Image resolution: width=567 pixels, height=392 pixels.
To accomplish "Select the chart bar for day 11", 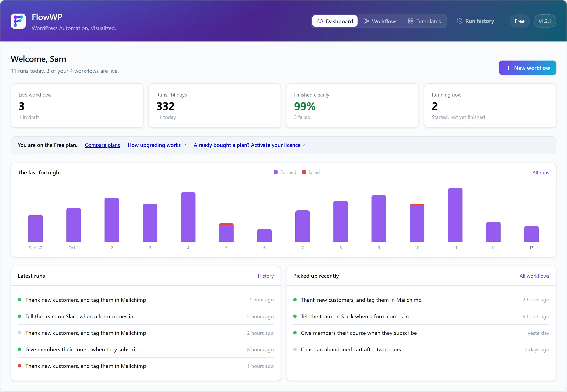I will point(455,215).
